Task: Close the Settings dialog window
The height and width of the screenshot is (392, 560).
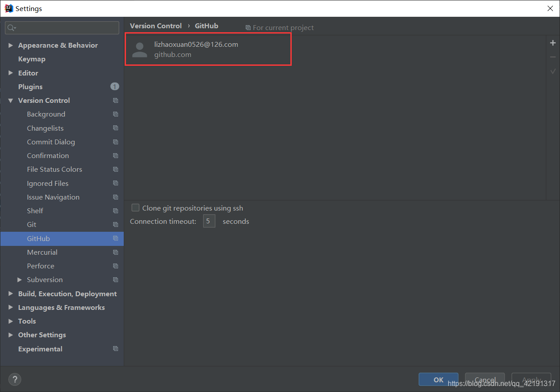Action: pos(550,8)
